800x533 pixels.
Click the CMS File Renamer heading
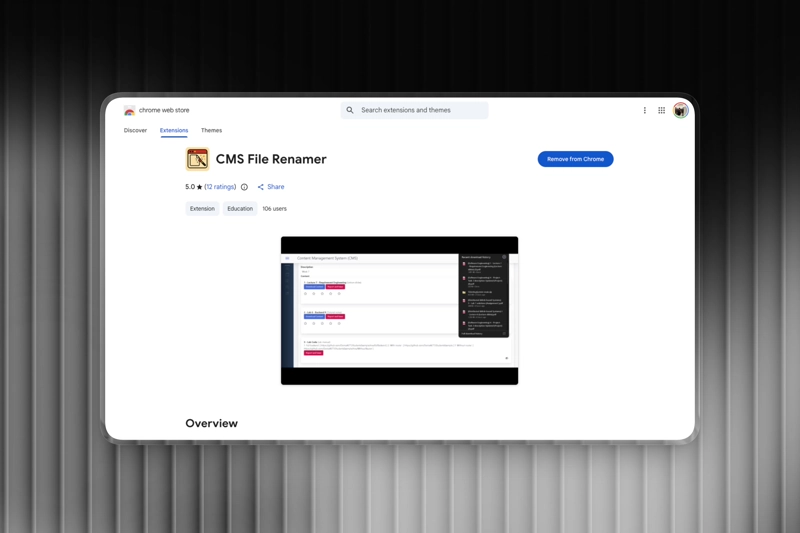[271, 159]
